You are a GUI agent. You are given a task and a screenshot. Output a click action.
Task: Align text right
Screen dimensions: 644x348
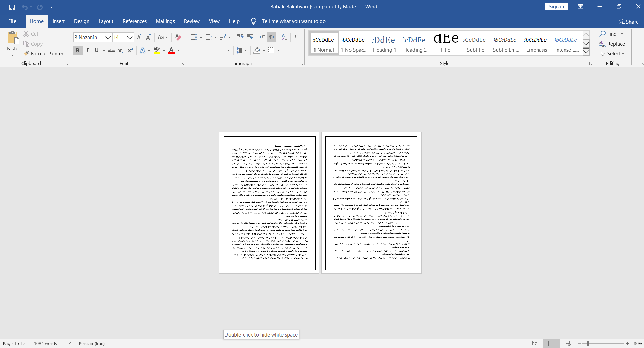pos(213,50)
